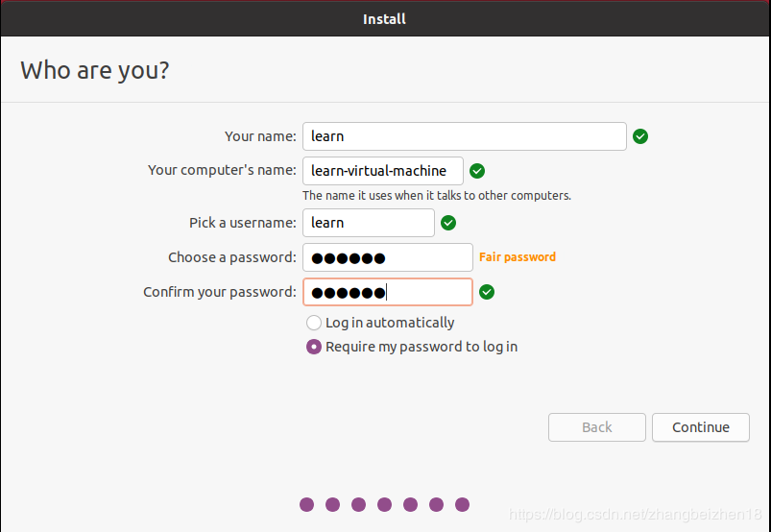Click the computer name hint text
The width and height of the screenshot is (771, 532).
[x=437, y=196]
